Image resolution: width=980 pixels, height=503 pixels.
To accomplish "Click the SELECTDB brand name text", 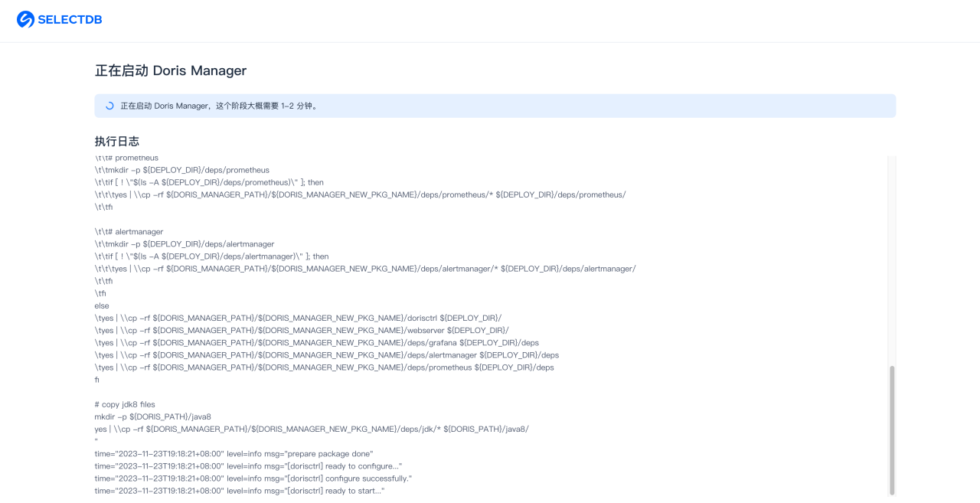I will tap(70, 20).
